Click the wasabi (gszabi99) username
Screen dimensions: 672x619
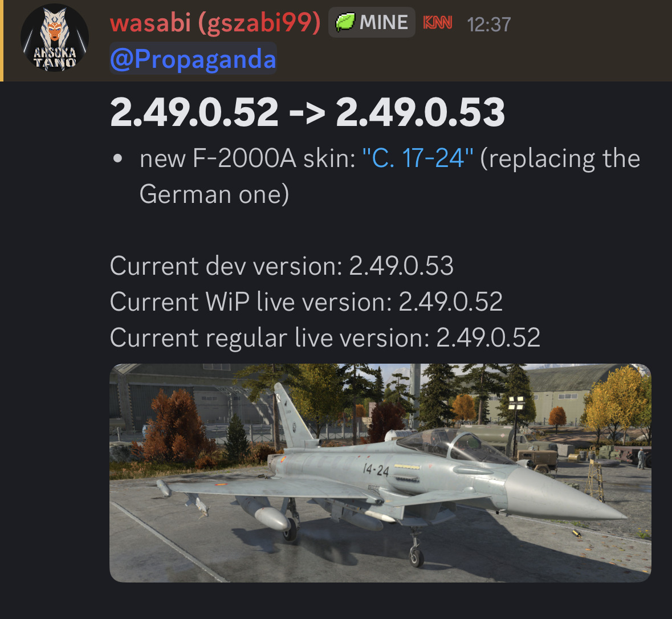[215, 22]
